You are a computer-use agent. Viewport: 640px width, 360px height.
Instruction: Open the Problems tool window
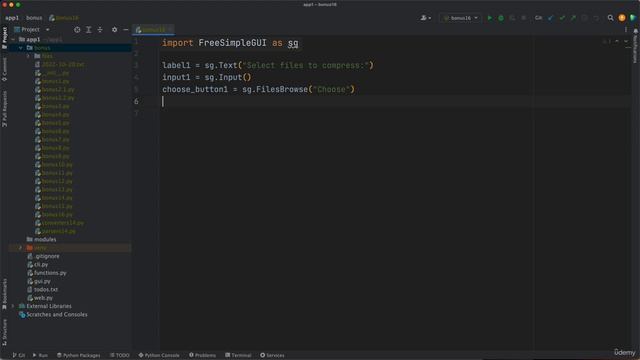tap(202, 356)
